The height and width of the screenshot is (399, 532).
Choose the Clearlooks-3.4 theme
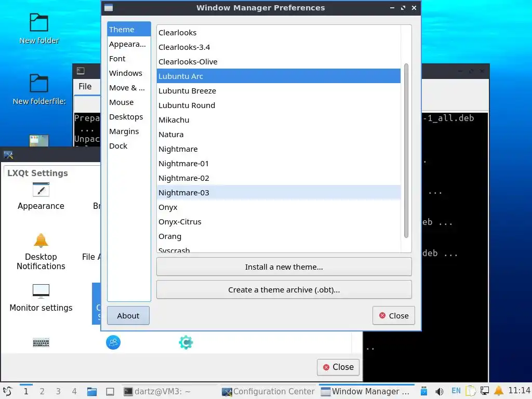(278, 47)
